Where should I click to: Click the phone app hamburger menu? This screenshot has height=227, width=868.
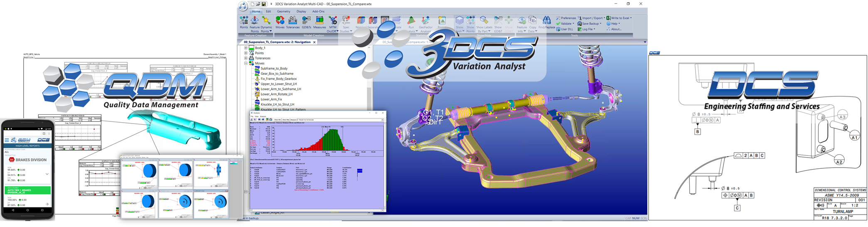7,140
